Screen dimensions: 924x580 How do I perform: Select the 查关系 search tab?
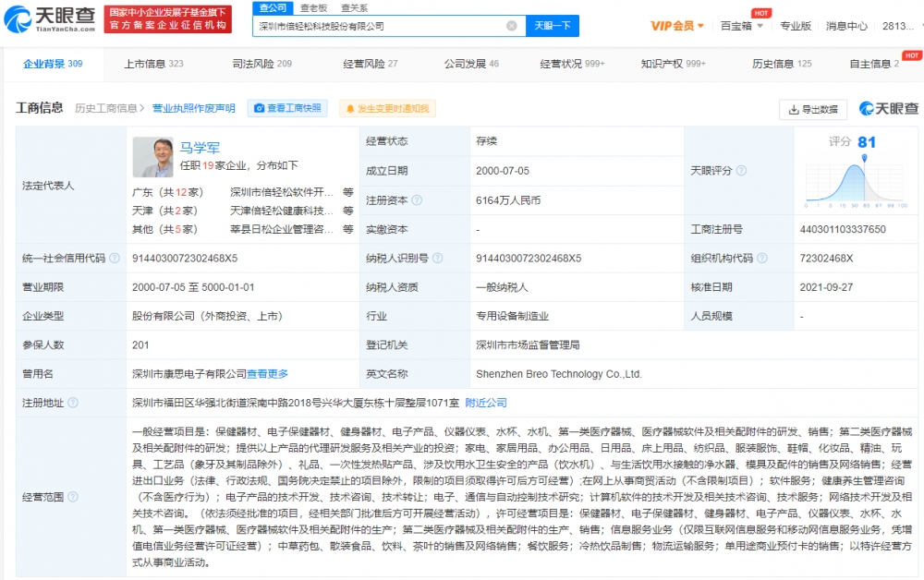pos(355,7)
